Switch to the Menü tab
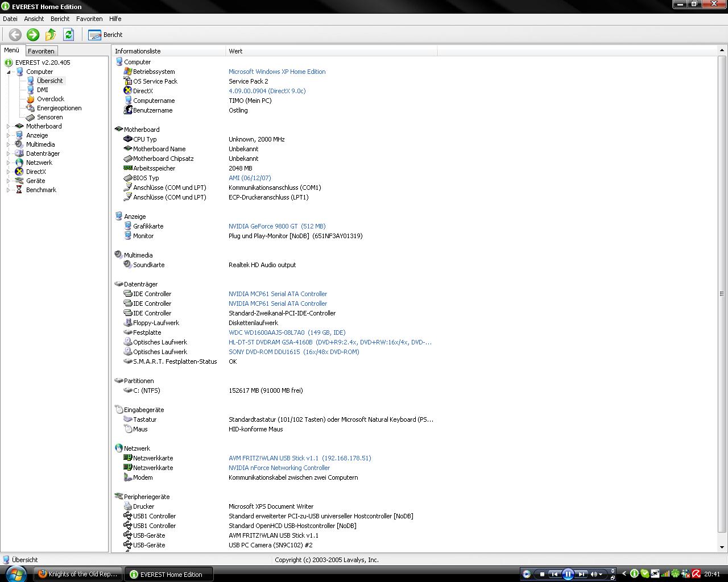728x582 pixels. point(12,50)
